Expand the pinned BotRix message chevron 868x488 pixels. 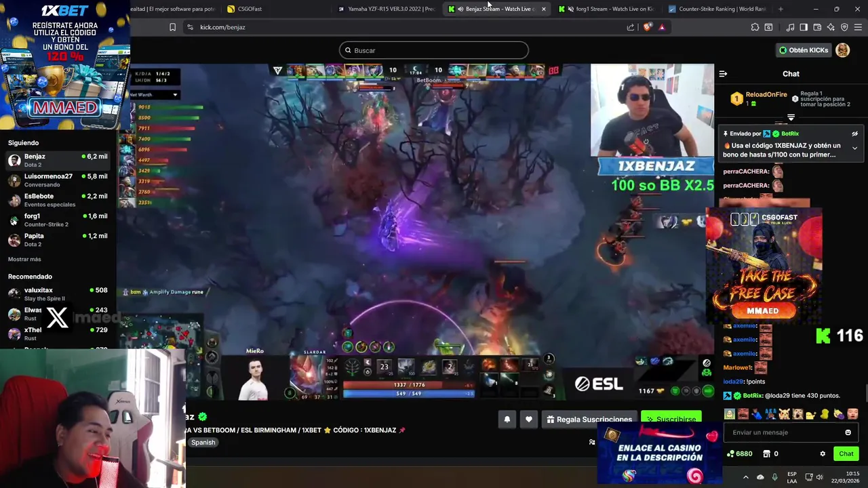[854, 148]
